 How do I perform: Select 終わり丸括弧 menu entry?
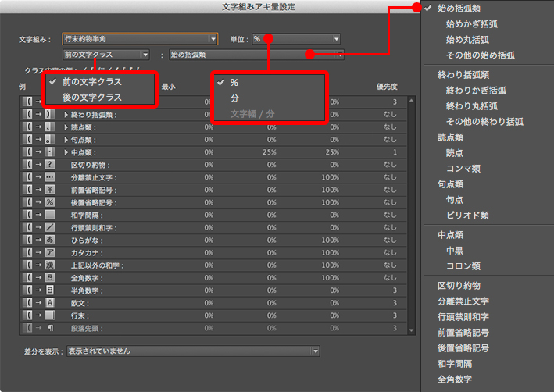pos(472,106)
